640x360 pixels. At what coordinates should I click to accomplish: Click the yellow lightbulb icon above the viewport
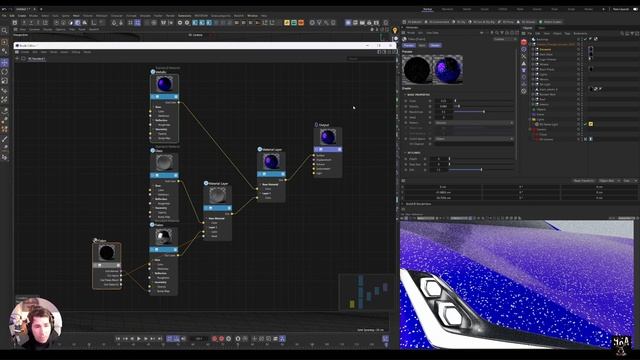395,31
